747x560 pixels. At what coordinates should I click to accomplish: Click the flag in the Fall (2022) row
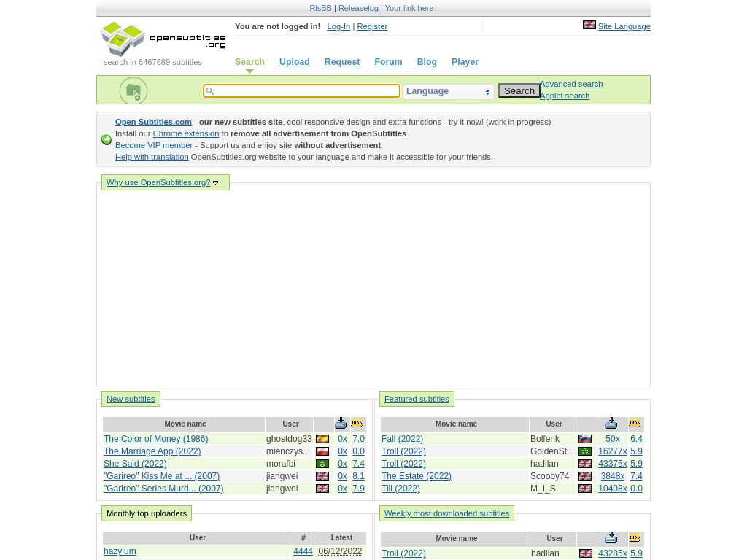tap(585, 439)
